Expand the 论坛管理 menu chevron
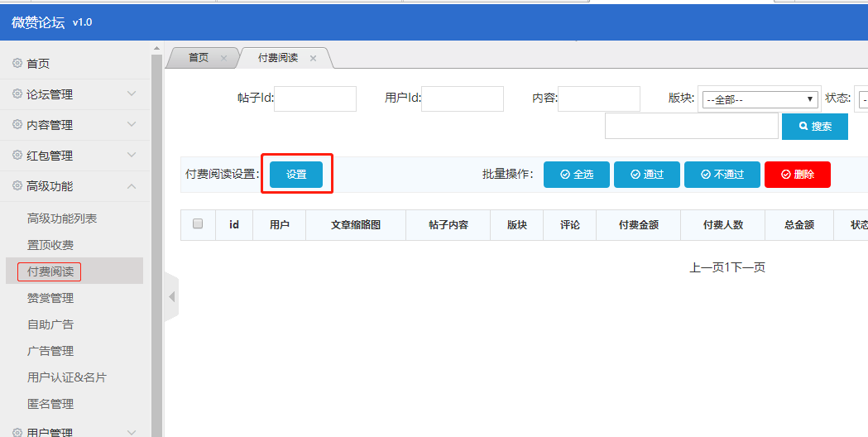The height and width of the screenshot is (437, 868). 132,94
